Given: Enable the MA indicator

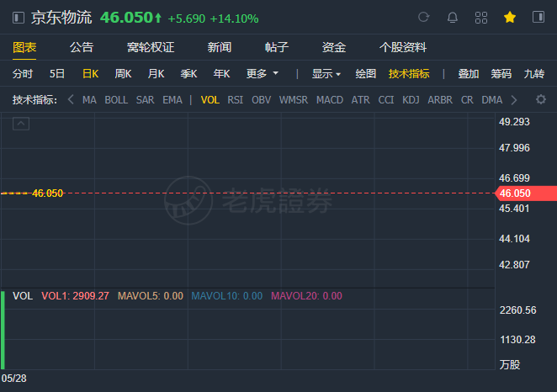Looking at the screenshot, I should coord(89,100).
